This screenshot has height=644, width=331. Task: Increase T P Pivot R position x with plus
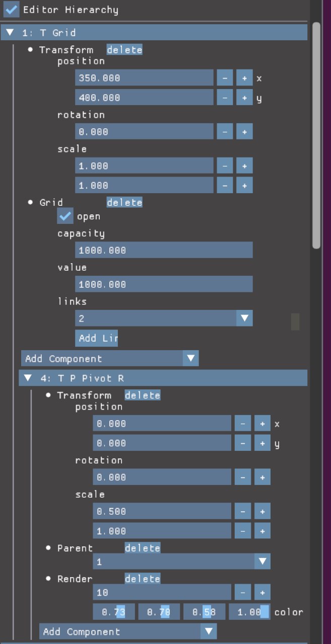(x=262, y=424)
